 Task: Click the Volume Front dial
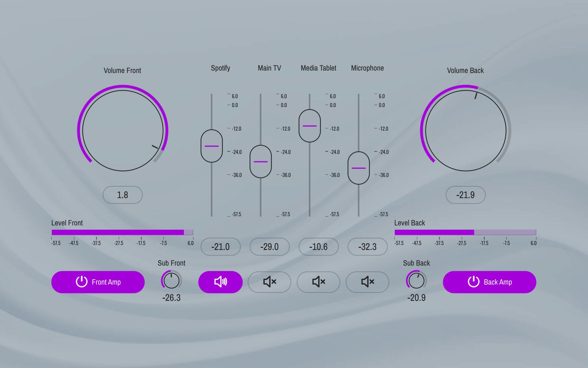(123, 130)
